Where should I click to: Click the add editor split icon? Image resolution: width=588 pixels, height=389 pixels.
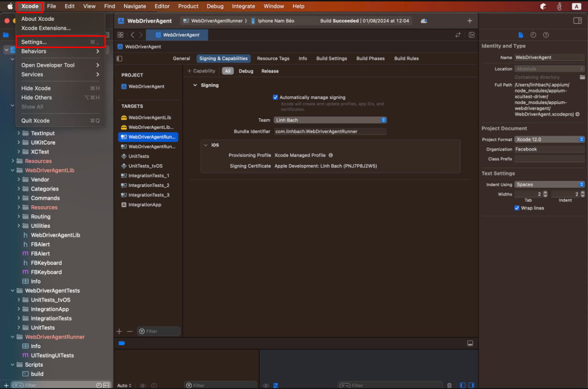tap(471, 35)
